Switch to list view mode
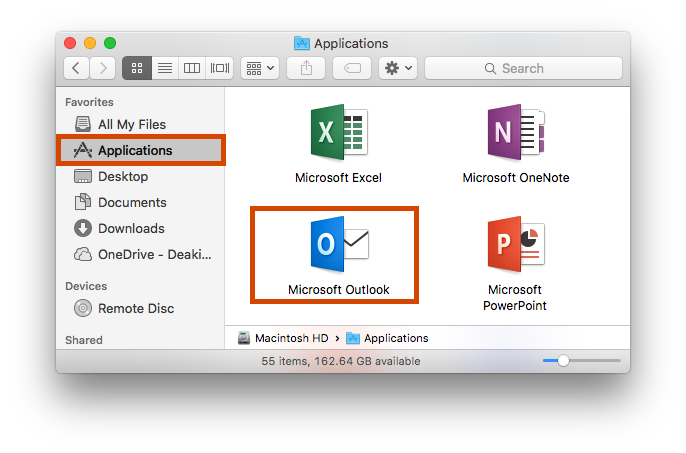The width and height of the screenshot is (686, 453). coord(165,68)
